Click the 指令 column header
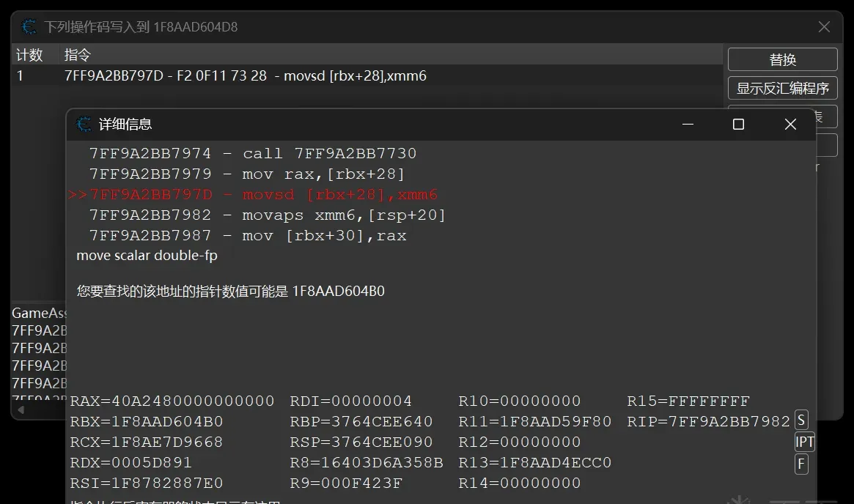 [x=391, y=55]
